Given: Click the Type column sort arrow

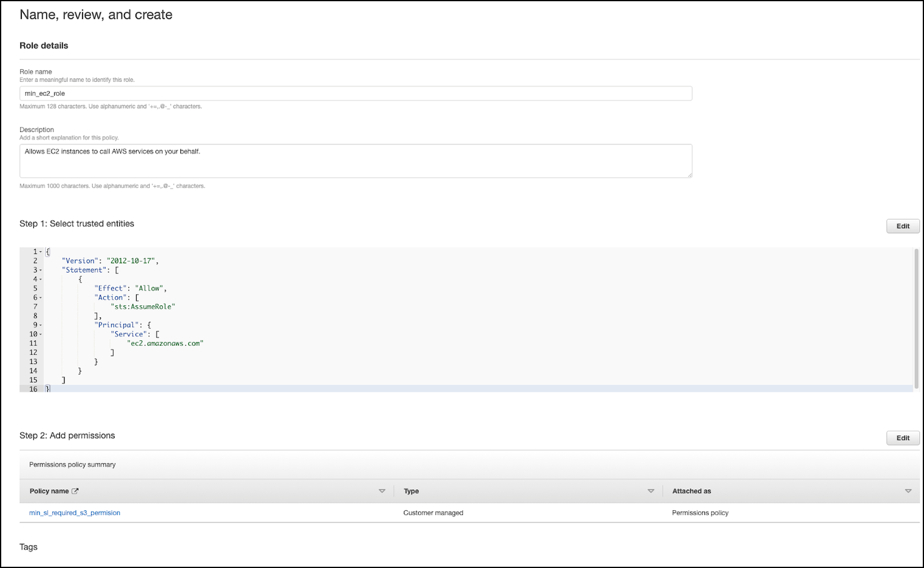Looking at the screenshot, I should click(x=651, y=491).
